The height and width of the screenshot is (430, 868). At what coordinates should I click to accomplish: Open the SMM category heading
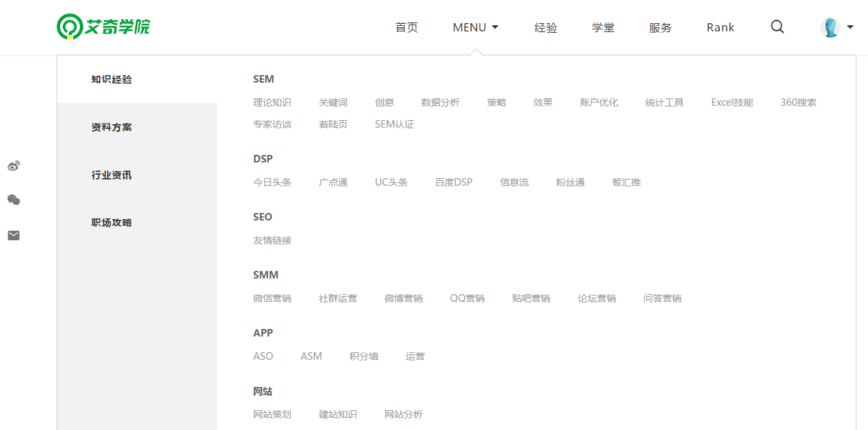[x=266, y=275]
